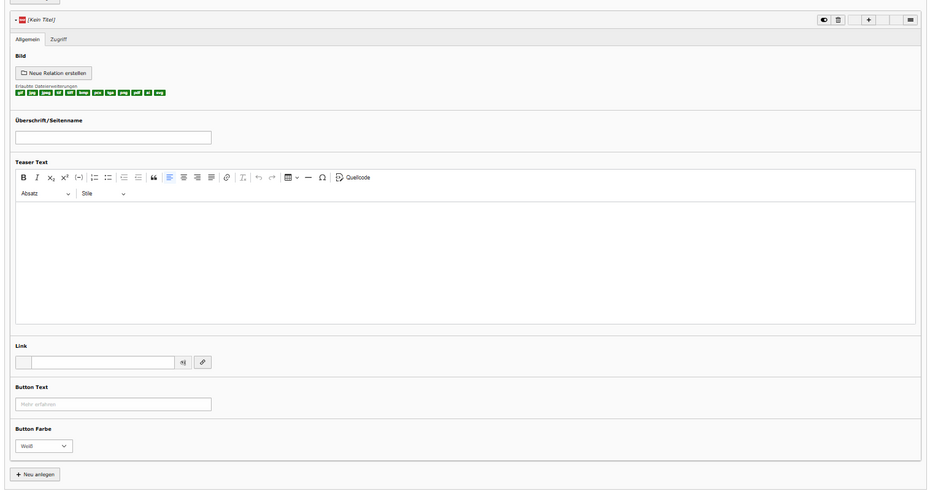Center-align the teaser text

tap(183, 178)
